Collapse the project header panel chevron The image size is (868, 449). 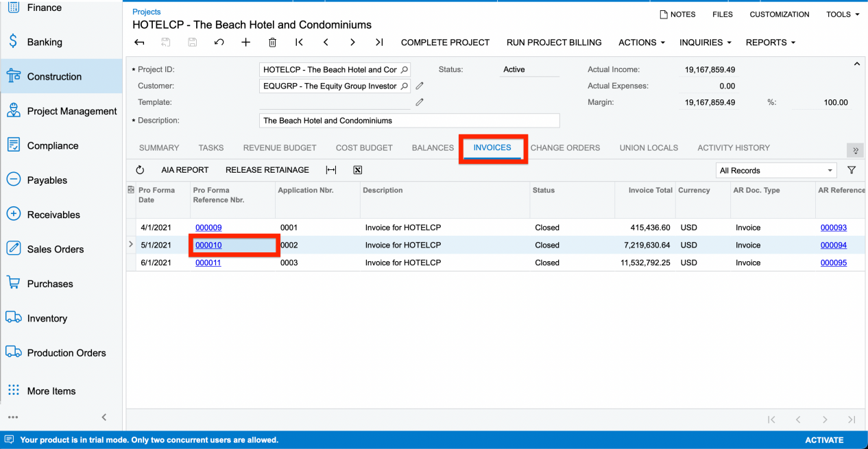click(x=856, y=63)
